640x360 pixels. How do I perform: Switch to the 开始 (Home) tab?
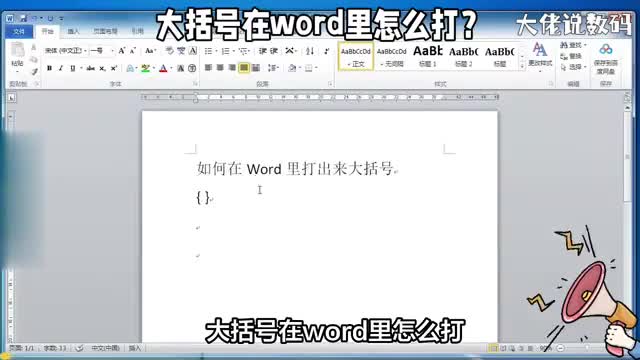pyautogui.click(x=47, y=31)
